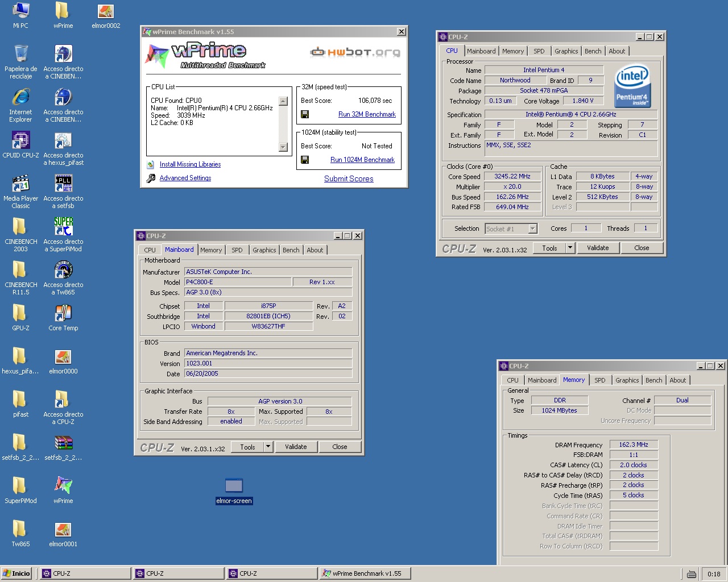The height and width of the screenshot is (582, 728).
Task: Open the Socket #1 selection dropdown
Action: [533, 228]
